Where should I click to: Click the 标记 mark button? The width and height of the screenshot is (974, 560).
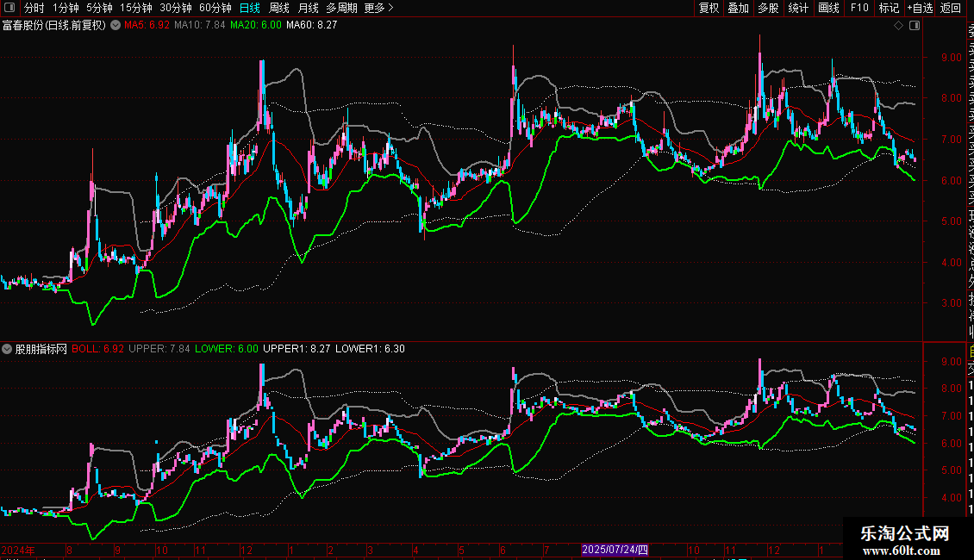pyautogui.click(x=889, y=8)
